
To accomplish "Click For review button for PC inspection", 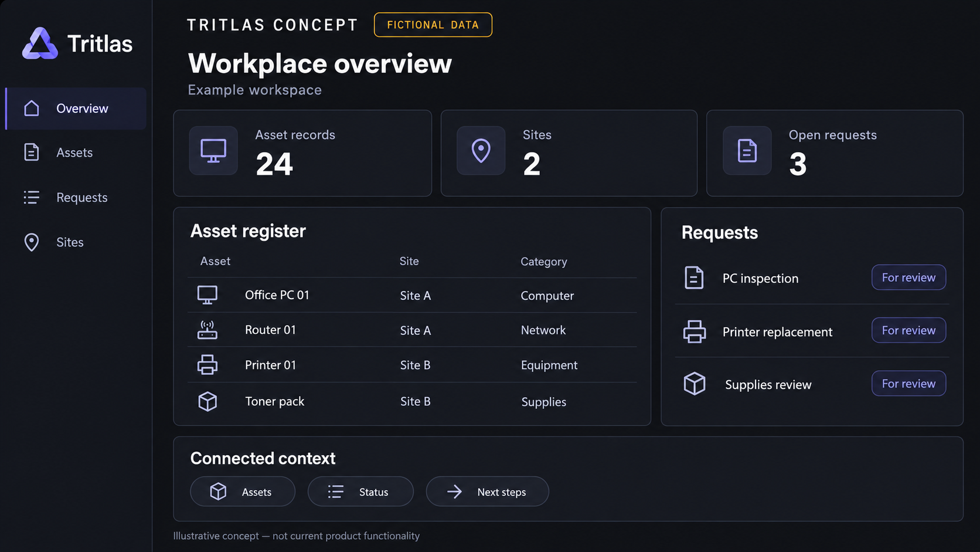I will tap(908, 277).
